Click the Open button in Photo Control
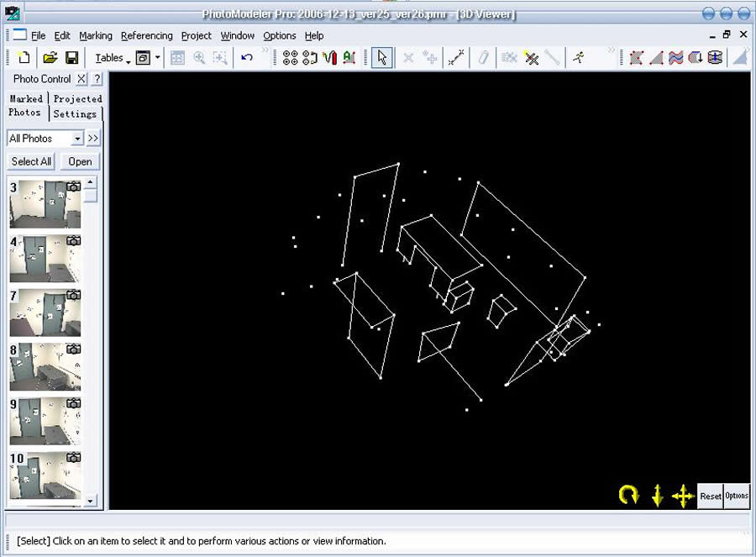This screenshot has width=756, height=557. coord(80,161)
